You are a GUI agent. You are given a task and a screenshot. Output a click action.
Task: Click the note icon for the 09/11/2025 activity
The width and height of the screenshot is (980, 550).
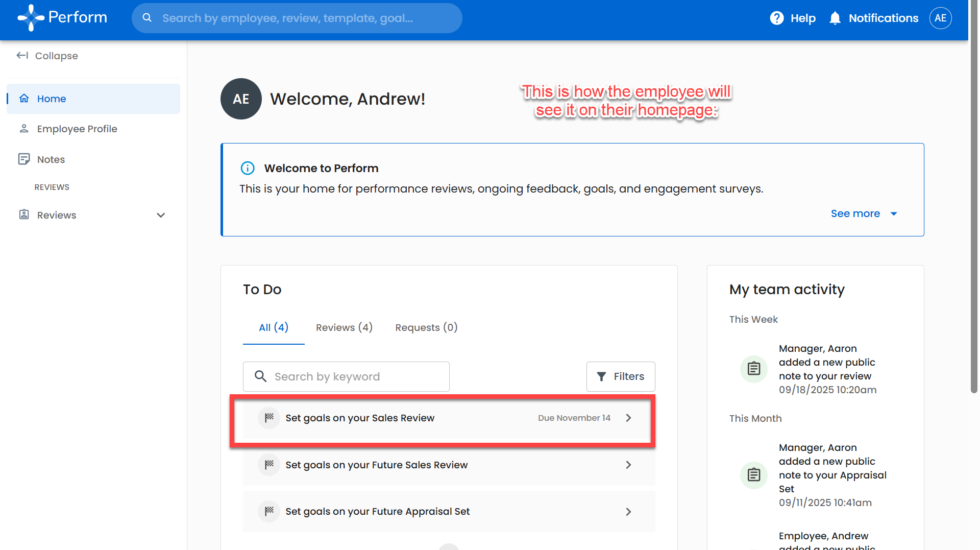754,475
